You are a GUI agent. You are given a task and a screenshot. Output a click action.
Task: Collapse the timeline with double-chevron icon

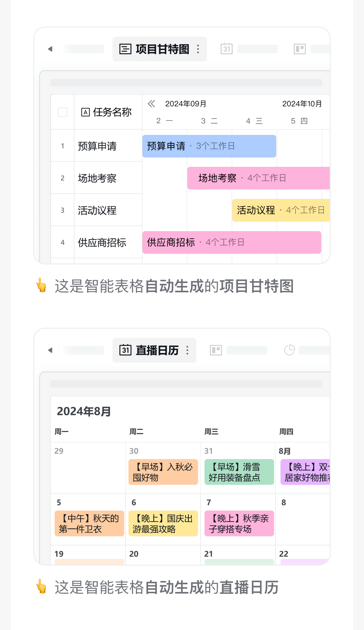tap(151, 104)
